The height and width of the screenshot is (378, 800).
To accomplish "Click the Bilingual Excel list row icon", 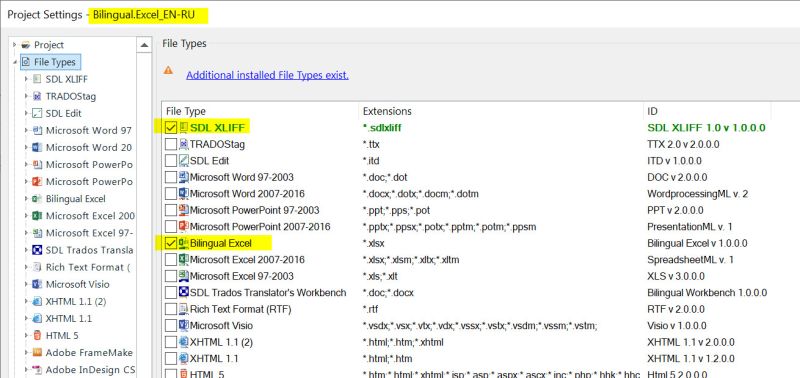I will (x=183, y=243).
